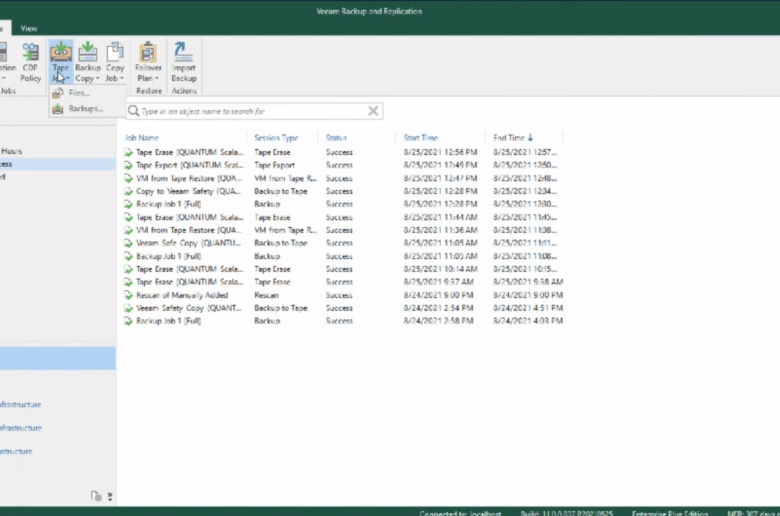Screen dimensions: 780x516
Task: Click 'Enterprise Plus Edition' in status bar
Action: [x=670, y=513]
